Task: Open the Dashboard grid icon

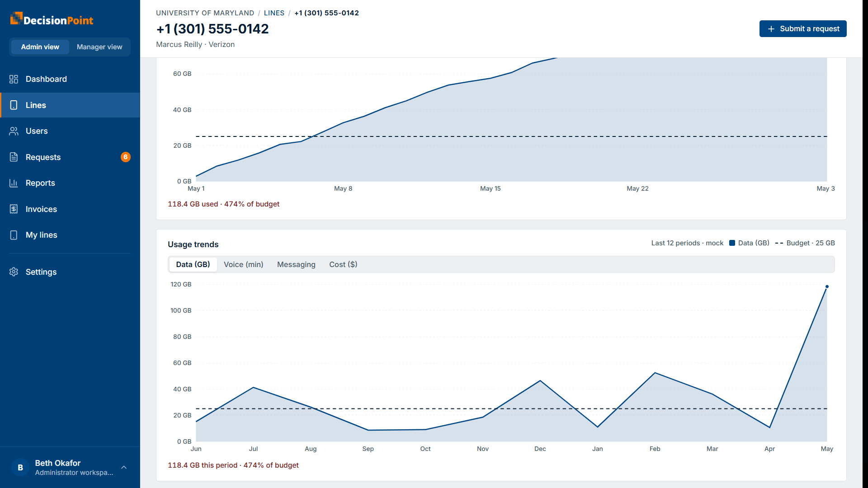Action: coord(14,79)
